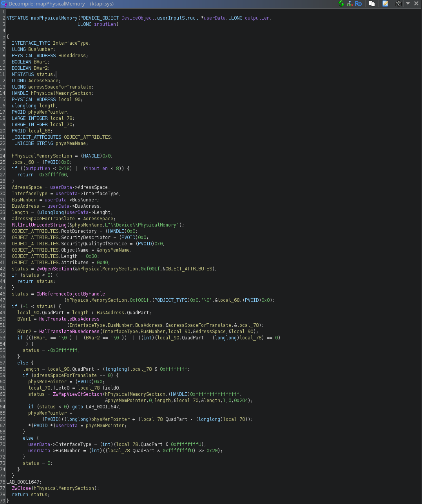Close the Decompile panel with the X
Viewport: 422px width, 504px height.
[417, 4]
